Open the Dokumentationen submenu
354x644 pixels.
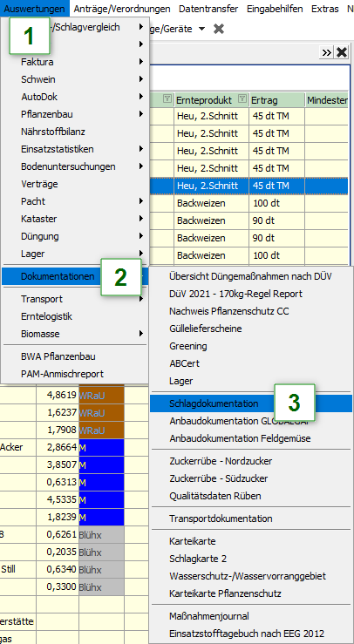click(75, 276)
